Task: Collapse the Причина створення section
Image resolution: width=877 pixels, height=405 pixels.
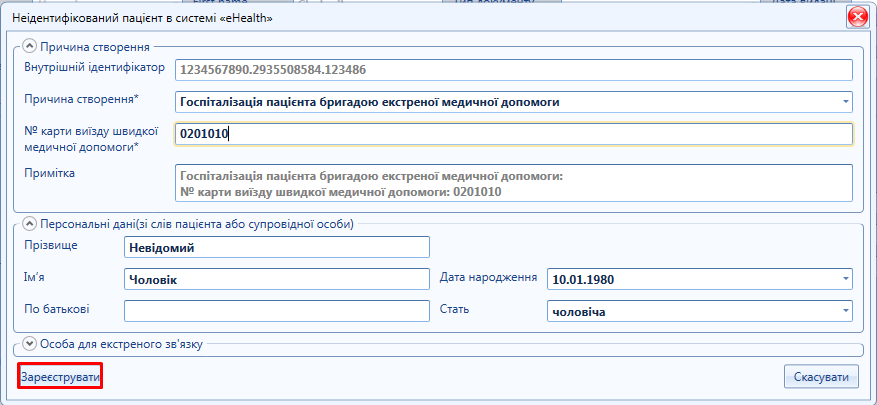Action: pos(29,46)
